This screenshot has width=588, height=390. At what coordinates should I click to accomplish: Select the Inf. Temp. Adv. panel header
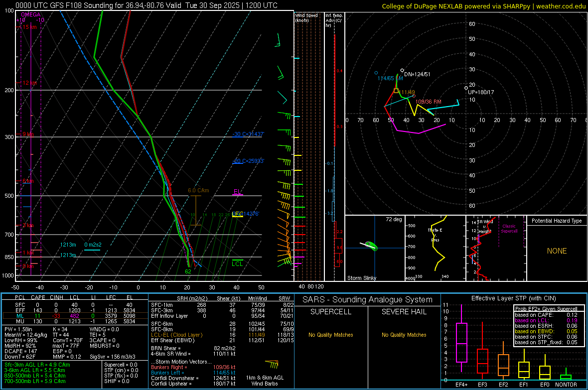pyautogui.click(x=334, y=20)
